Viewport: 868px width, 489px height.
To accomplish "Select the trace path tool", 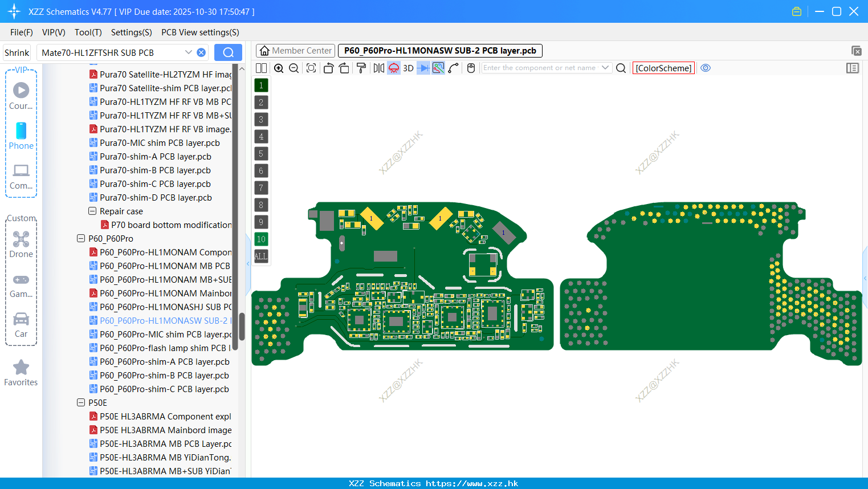I will tap(454, 68).
